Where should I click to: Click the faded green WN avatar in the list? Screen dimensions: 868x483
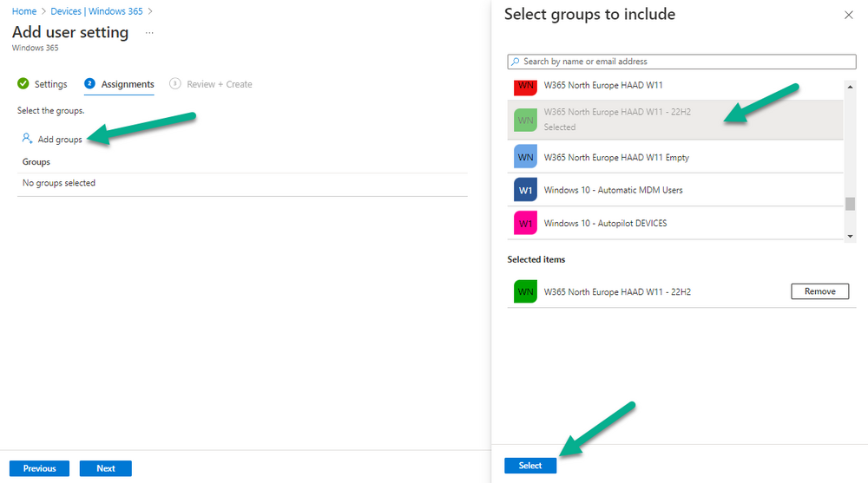pyautogui.click(x=525, y=120)
